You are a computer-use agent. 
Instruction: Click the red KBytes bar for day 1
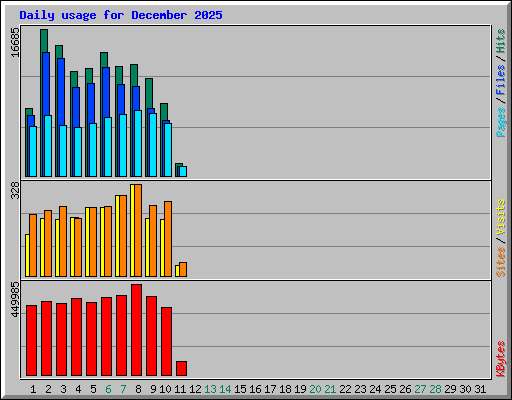coord(31,340)
